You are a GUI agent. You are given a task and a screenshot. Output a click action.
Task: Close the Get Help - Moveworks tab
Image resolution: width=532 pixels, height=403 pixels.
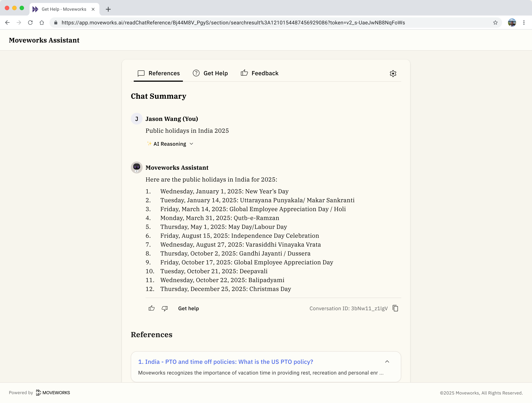tap(93, 9)
